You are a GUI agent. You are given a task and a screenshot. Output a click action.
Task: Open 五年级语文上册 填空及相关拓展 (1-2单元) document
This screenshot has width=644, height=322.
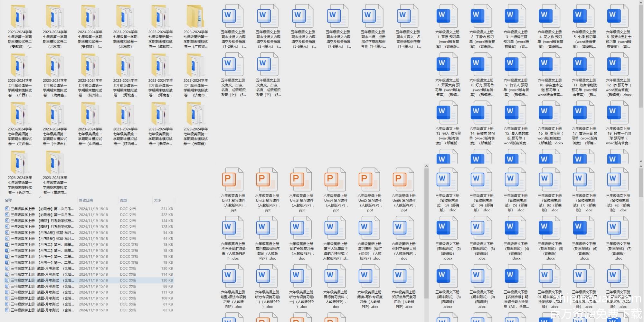pos(233,27)
